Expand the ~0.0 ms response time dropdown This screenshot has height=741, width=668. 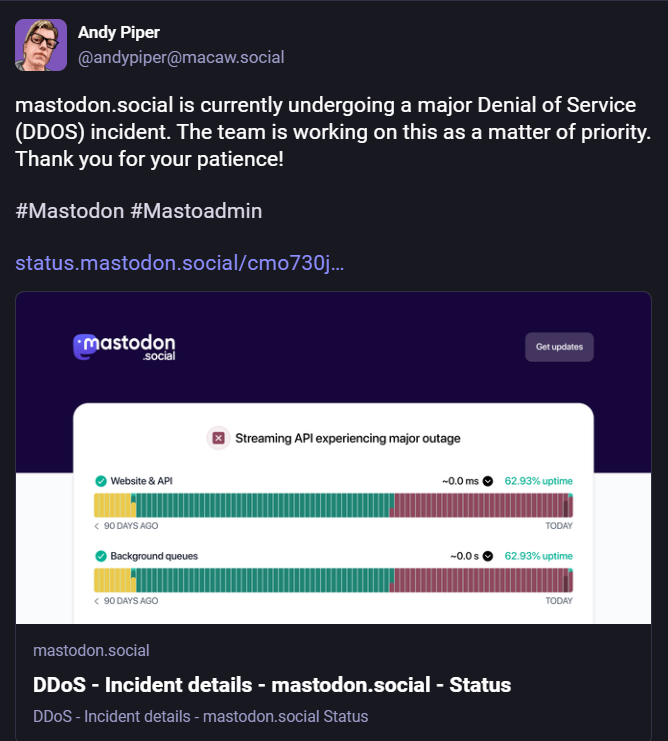[488, 481]
